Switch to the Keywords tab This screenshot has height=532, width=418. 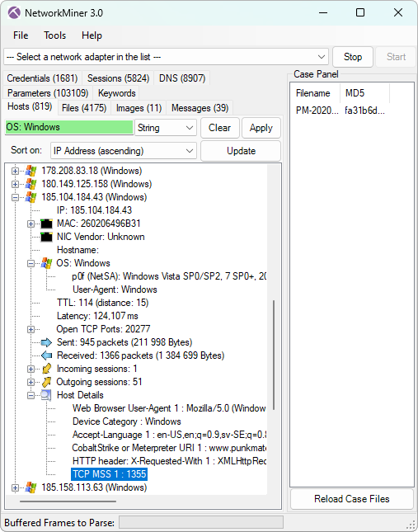(x=116, y=93)
